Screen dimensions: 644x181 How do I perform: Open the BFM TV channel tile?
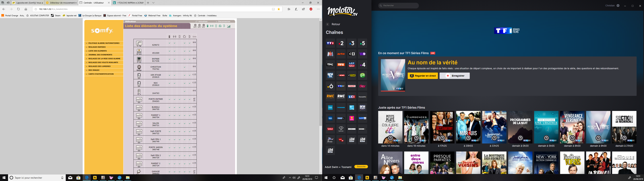[x=330, y=75]
